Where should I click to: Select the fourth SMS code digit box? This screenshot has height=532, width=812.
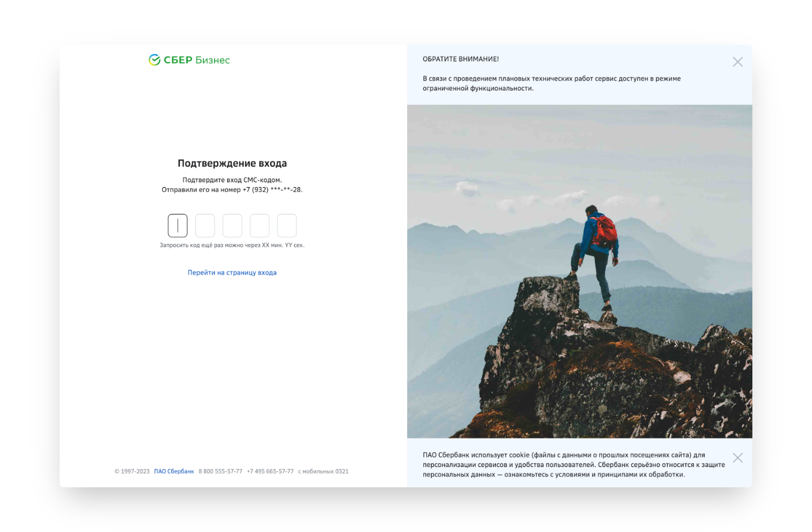pyautogui.click(x=259, y=226)
